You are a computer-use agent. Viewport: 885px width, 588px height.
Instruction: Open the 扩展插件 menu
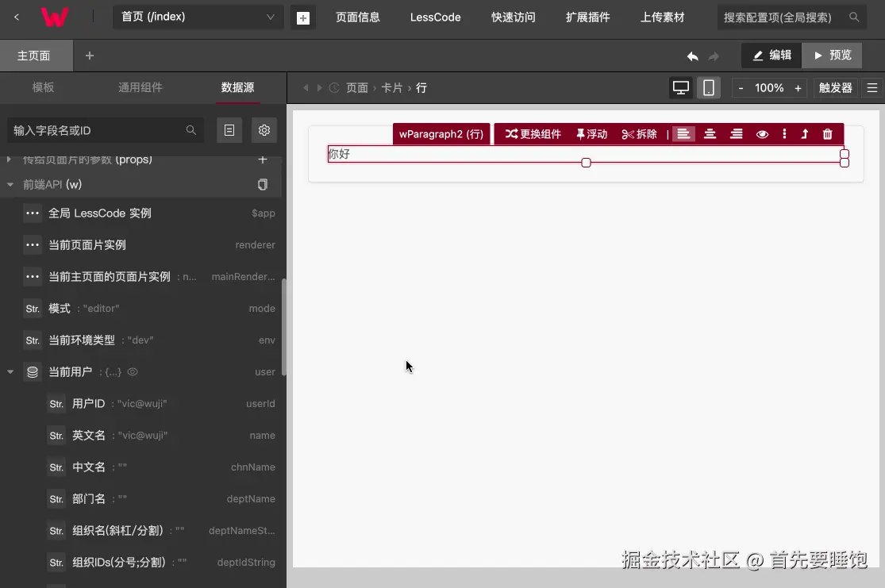tap(587, 17)
